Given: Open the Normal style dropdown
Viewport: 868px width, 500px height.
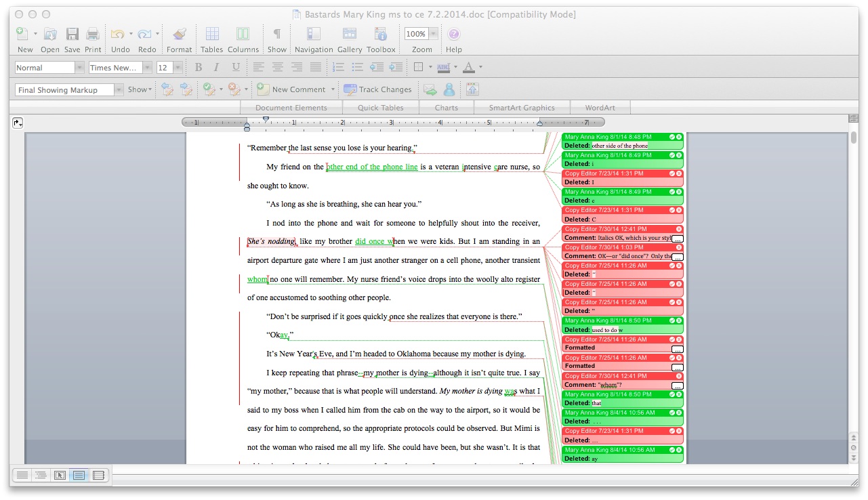Looking at the screenshot, I should (80, 68).
